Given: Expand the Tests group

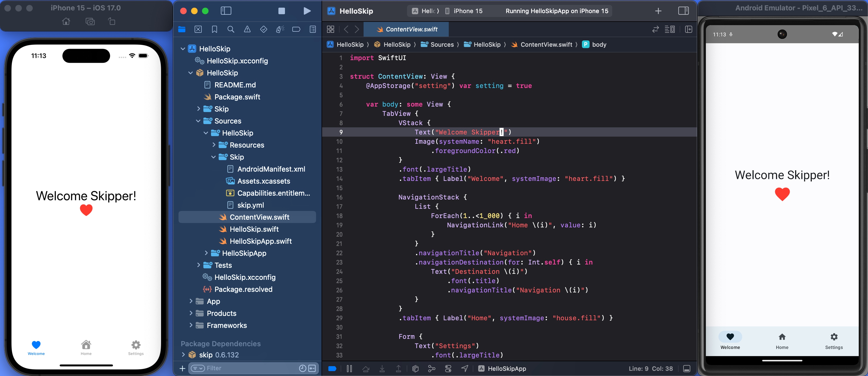Looking at the screenshot, I should click(x=198, y=265).
